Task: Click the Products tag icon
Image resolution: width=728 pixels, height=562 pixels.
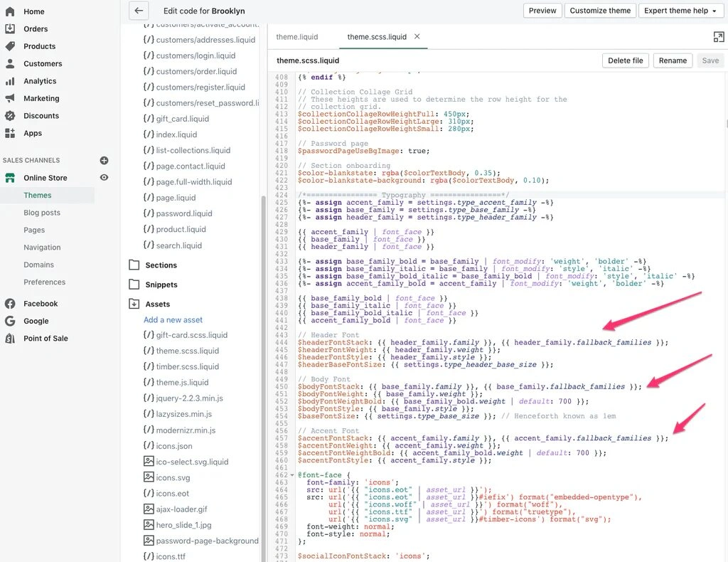Action: (10, 46)
